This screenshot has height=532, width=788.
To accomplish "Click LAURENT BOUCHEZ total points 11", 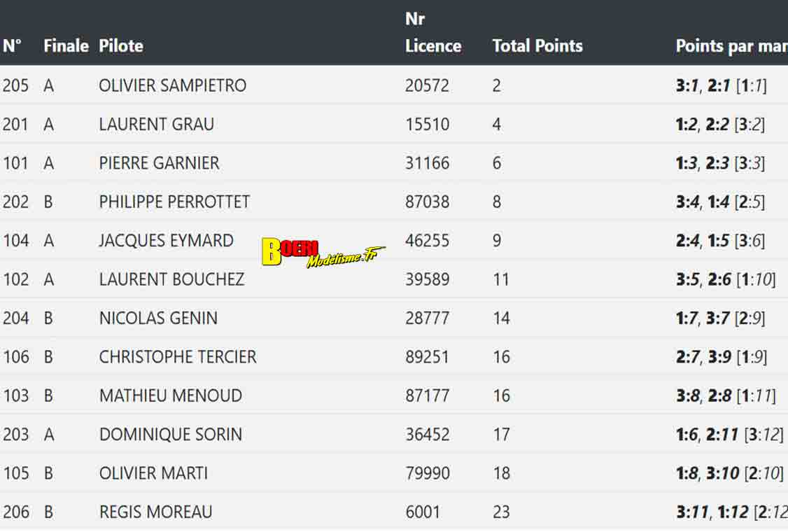I will [x=501, y=279].
